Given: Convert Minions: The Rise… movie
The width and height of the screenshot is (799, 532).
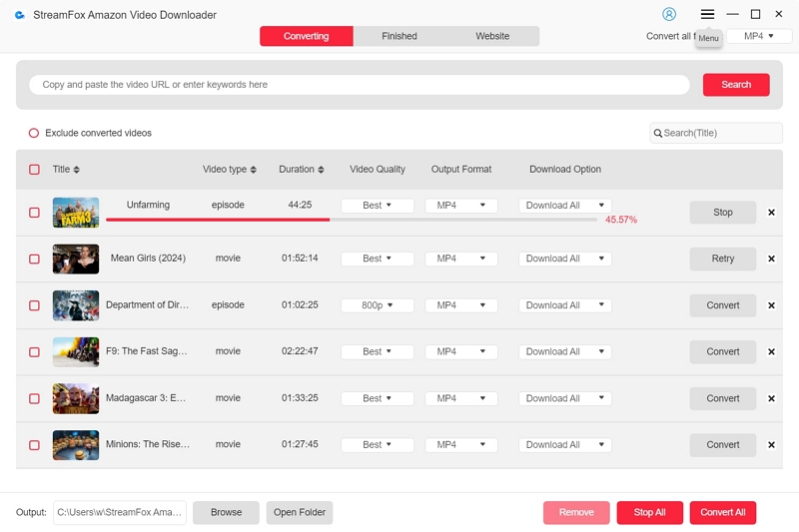Looking at the screenshot, I should (x=722, y=445).
